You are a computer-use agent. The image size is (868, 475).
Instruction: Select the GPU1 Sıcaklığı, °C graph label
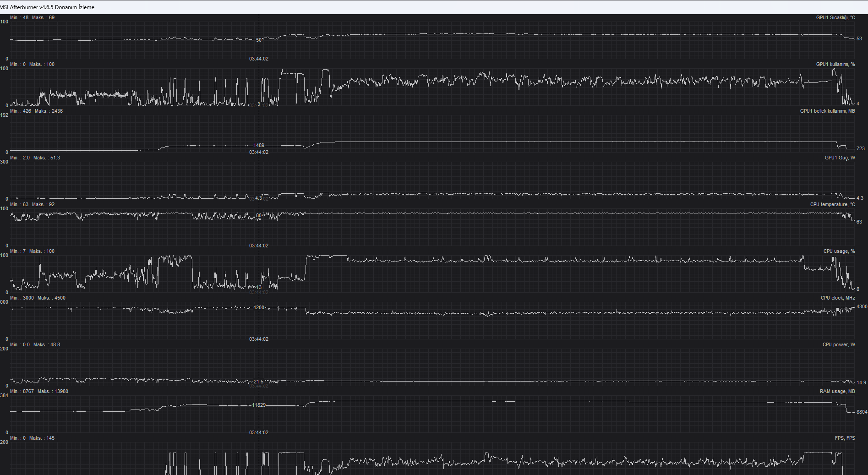(x=835, y=18)
